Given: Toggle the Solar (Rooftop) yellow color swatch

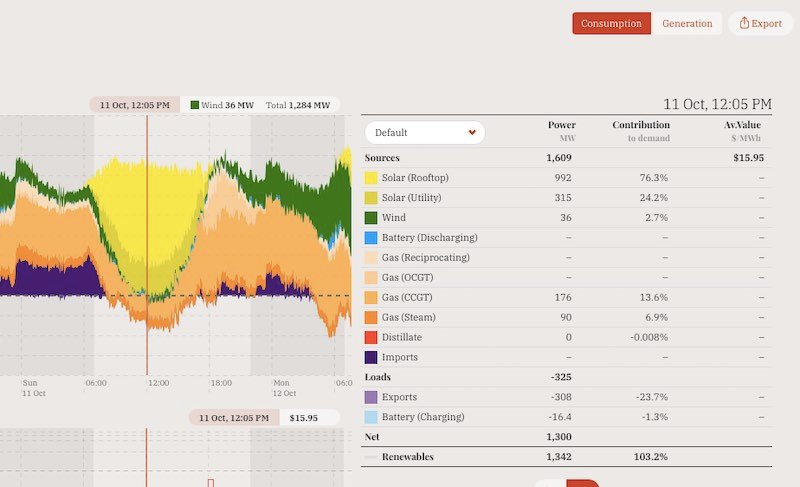Looking at the screenshot, I should point(371,178).
